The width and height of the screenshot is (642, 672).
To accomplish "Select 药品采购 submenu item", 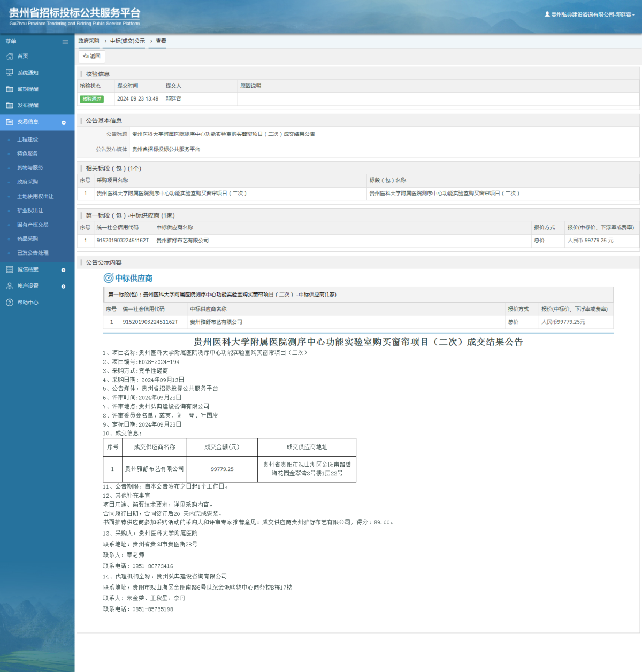I will coord(27,239).
